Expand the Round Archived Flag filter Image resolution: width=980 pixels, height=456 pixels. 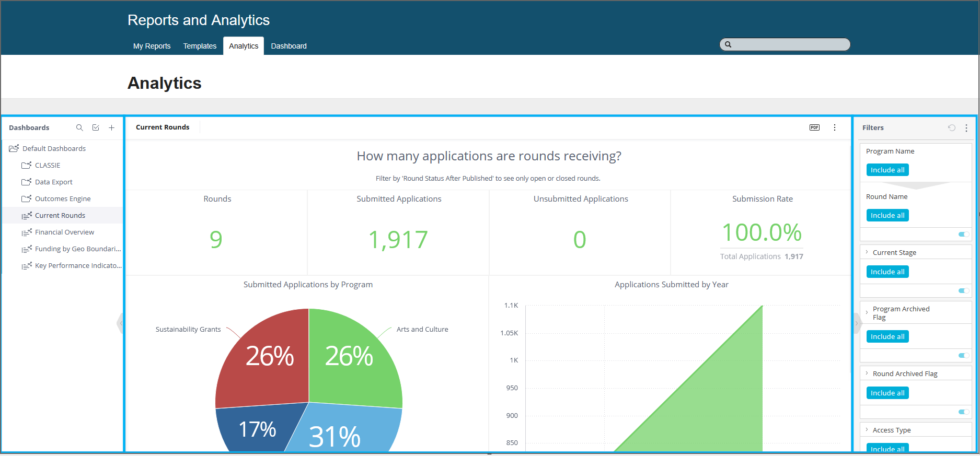pos(867,373)
